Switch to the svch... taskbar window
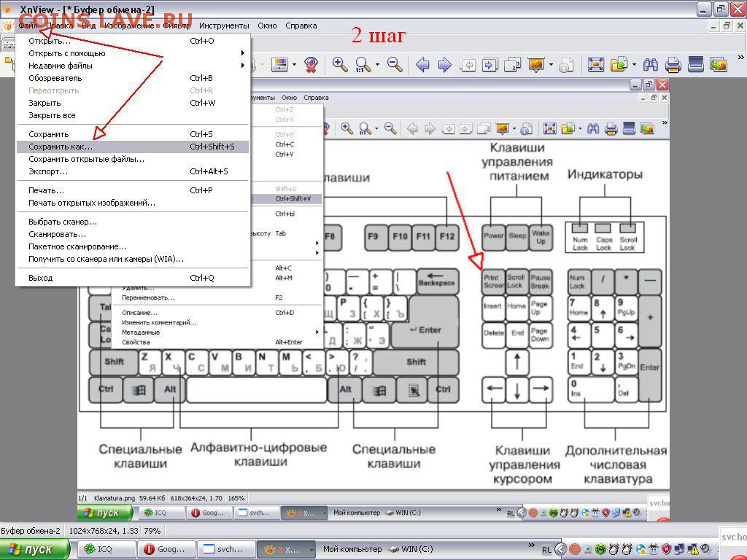 (226, 549)
